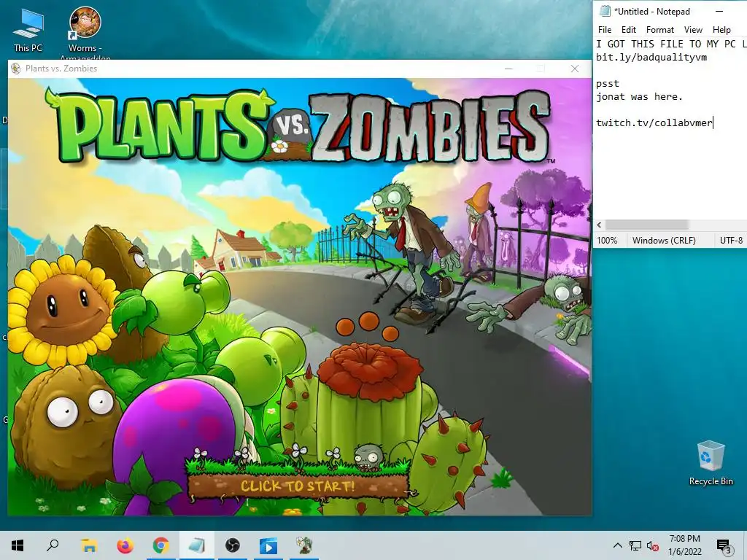747x560 pixels.
Task: Click Notepad's horizontal scrollbar left arrow
Action: (600, 225)
